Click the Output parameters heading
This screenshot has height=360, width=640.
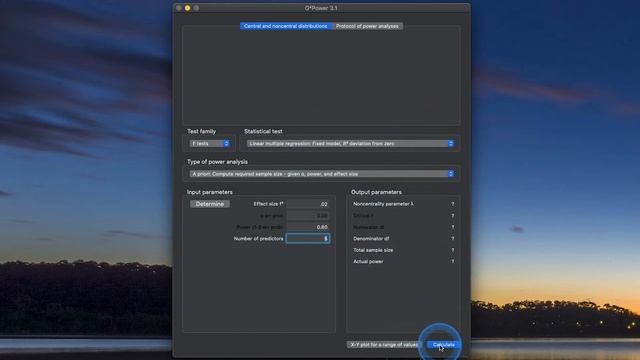coord(376,192)
